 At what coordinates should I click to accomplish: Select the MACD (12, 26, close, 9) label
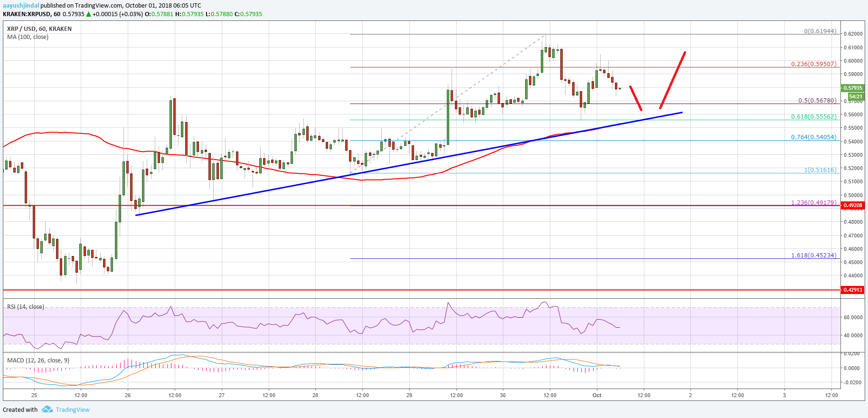pos(38,360)
